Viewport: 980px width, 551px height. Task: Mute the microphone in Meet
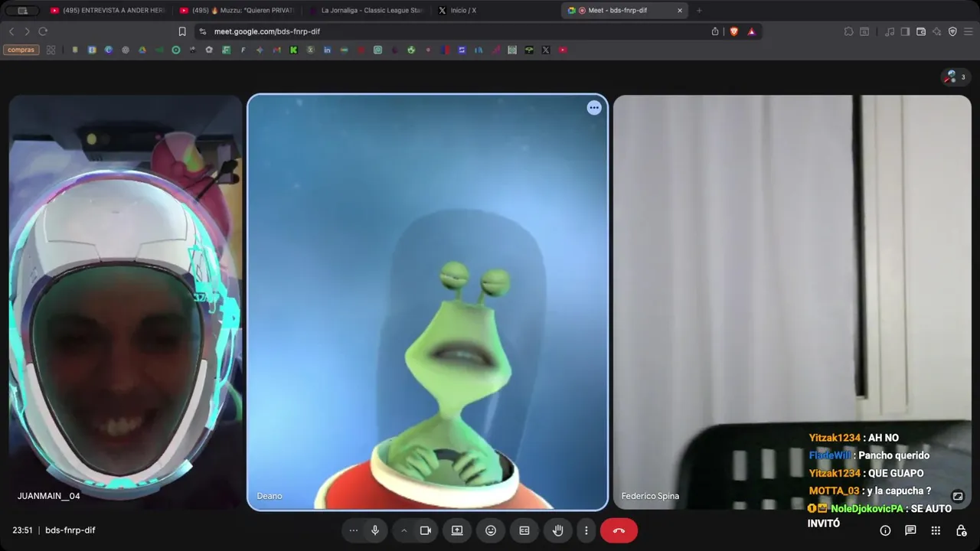click(375, 530)
